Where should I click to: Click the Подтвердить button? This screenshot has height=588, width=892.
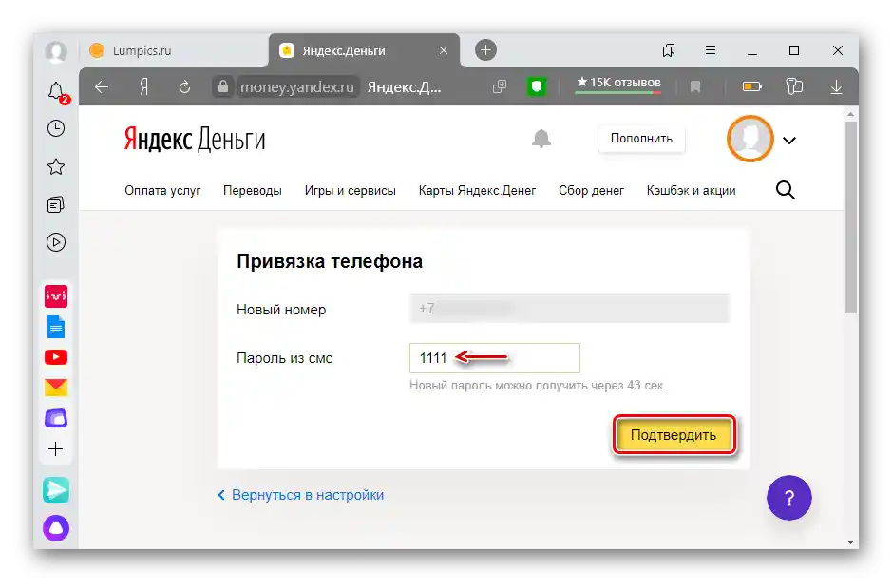pyautogui.click(x=674, y=433)
